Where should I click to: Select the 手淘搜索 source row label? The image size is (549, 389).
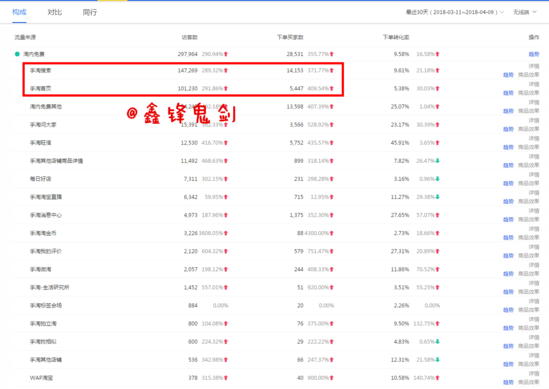tap(40, 70)
